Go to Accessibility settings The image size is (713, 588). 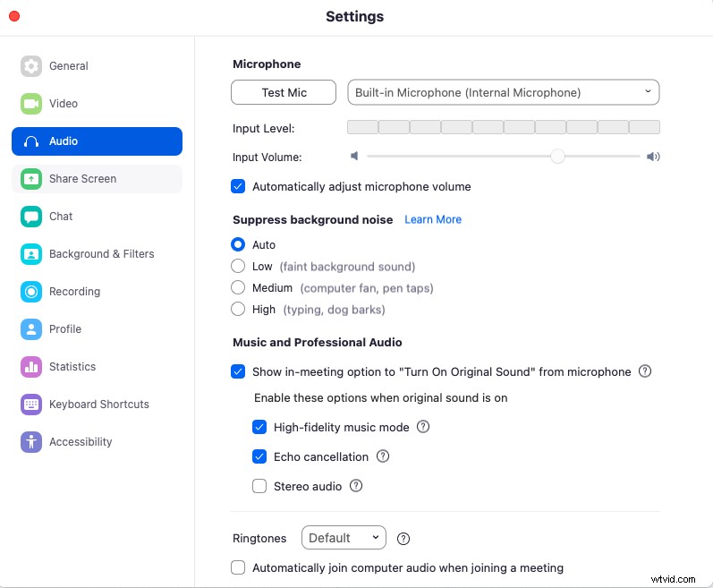click(x=97, y=442)
